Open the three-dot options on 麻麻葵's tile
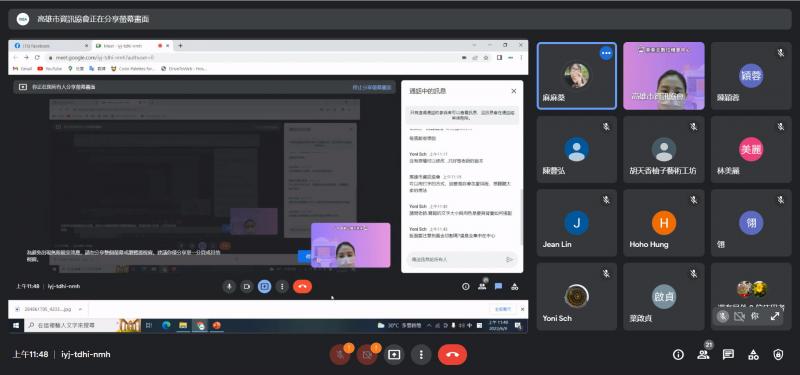This screenshot has height=375, width=800. coord(606,53)
